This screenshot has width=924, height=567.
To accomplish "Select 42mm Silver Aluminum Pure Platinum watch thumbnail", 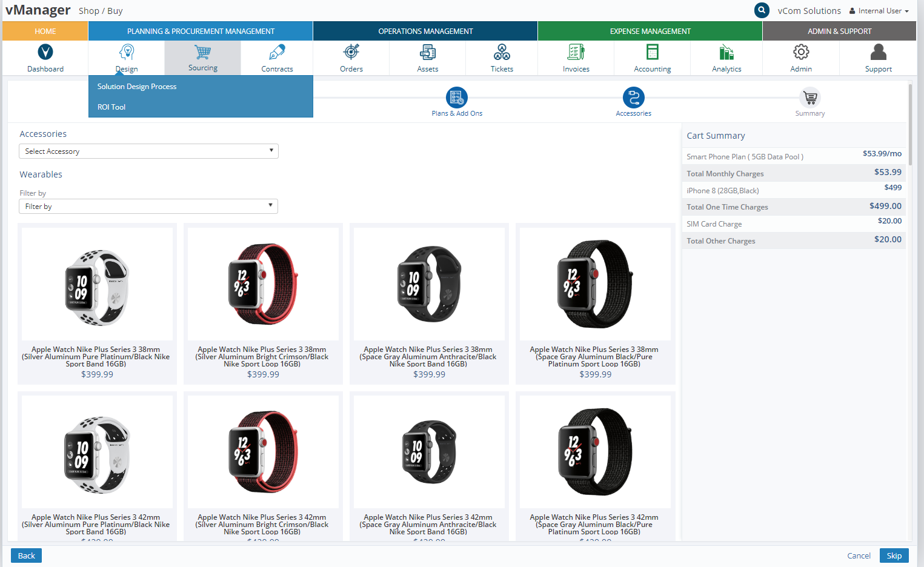I will pyautogui.click(x=97, y=452).
